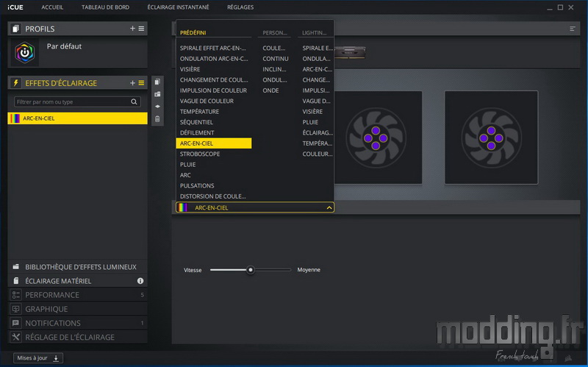This screenshot has width=588, height=367.
Task: Select the second fan preview on the right
Action: 491,138
